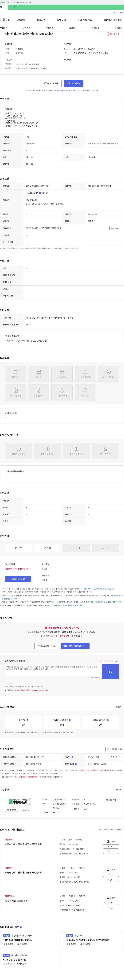The width and height of the screenshot is (124, 980).
Task: Click info icon beside 빅데이터 추천 정보
Action: pyautogui.click(x=21, y=927)
